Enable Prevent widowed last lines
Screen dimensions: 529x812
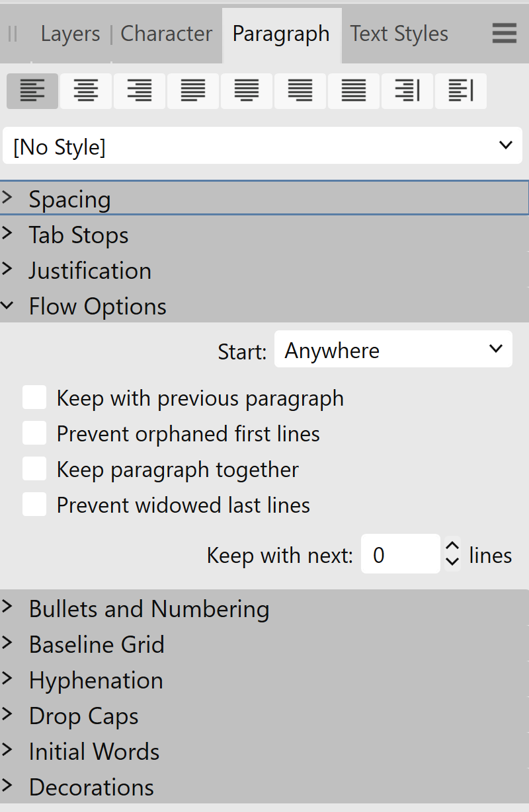(34, 503)
